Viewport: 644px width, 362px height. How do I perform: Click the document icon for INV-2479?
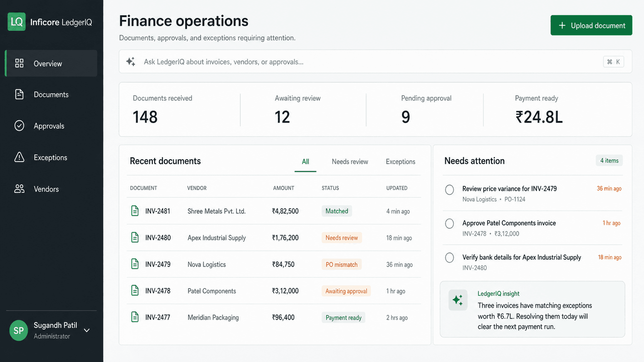[135, 264]
